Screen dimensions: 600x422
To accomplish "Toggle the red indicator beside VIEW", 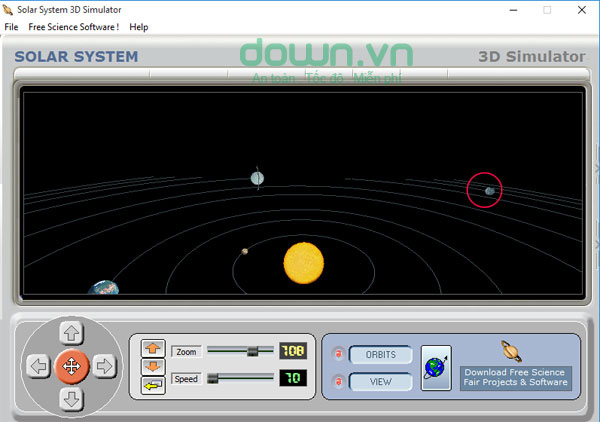I will click(x=338, y=381).
